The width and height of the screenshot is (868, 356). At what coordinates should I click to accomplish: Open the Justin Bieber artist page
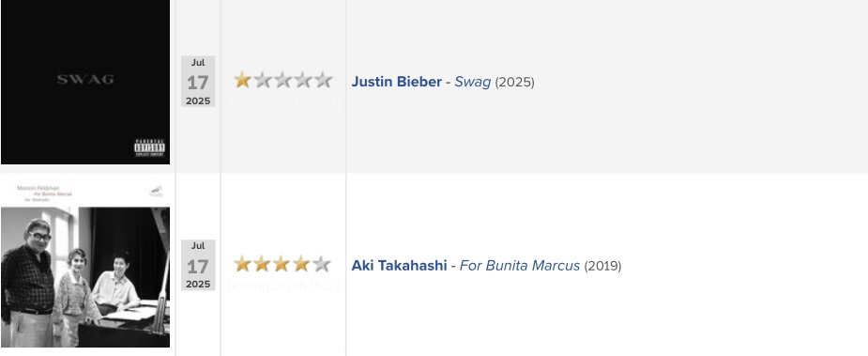click(x=396, y=82)
